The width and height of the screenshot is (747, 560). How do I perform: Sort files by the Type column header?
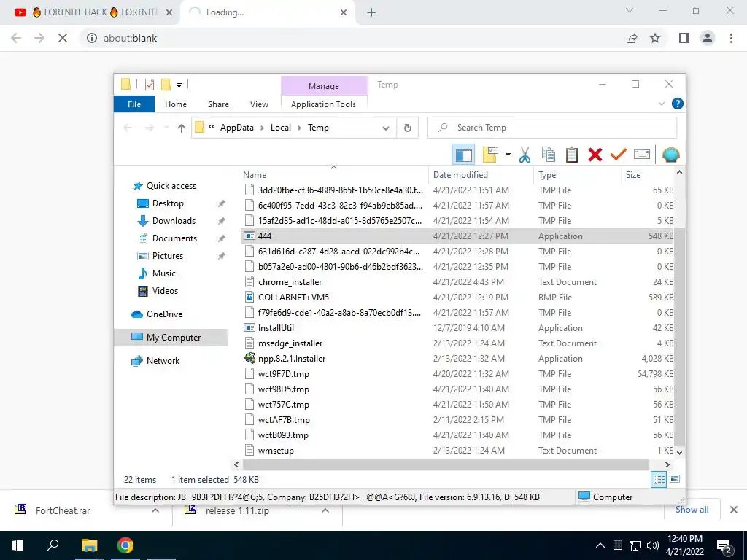(578, 175)
